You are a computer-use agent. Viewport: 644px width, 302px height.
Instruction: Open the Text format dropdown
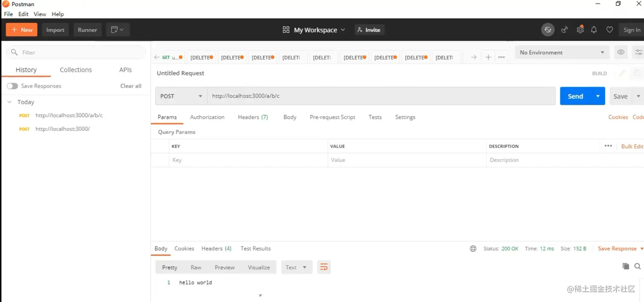[x=296, y=267]
